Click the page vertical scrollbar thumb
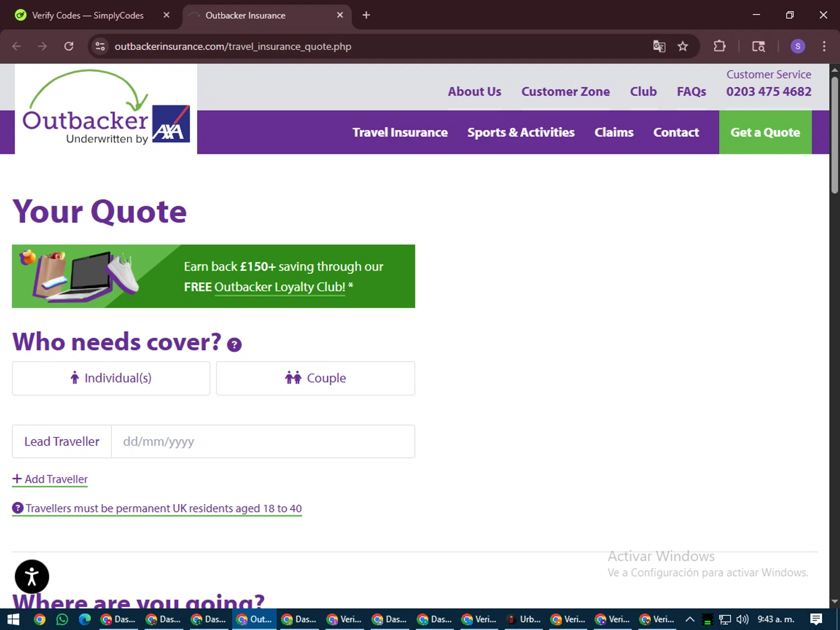 834,134
